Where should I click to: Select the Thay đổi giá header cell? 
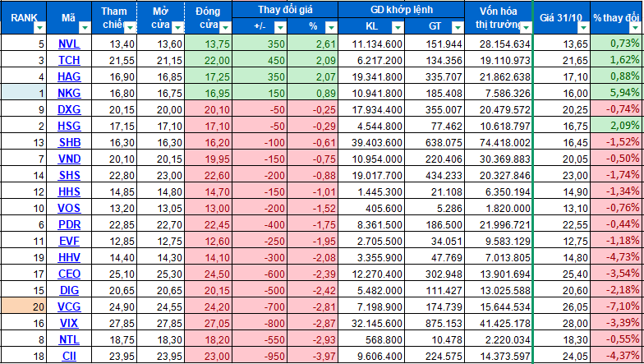[x=285, y=10]
